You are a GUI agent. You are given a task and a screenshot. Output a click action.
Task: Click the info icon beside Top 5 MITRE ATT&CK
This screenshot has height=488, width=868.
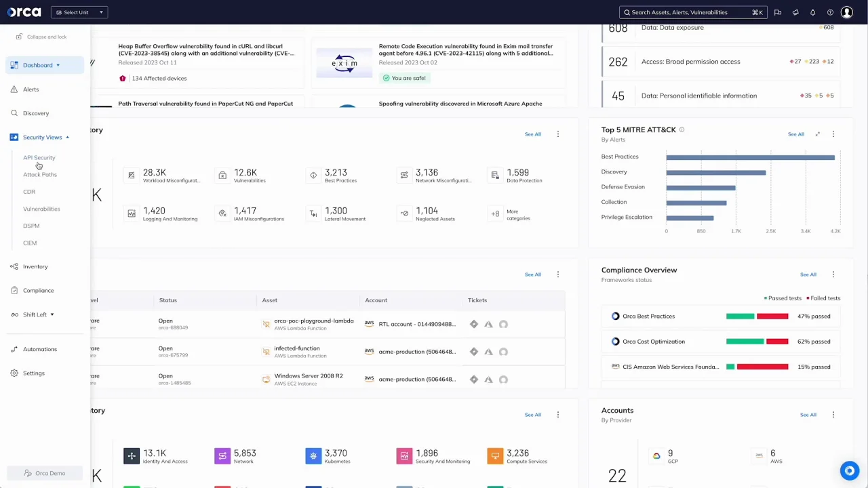(682, 129)
